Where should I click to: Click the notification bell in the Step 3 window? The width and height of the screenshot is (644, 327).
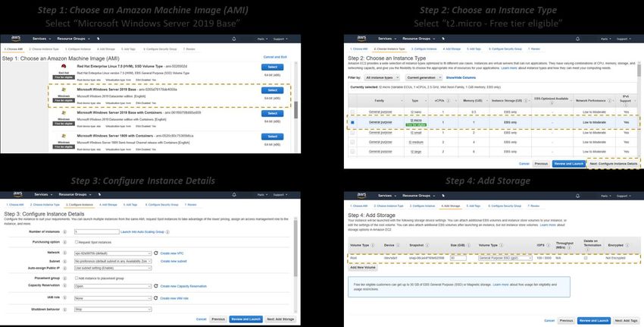click(233, 194)
